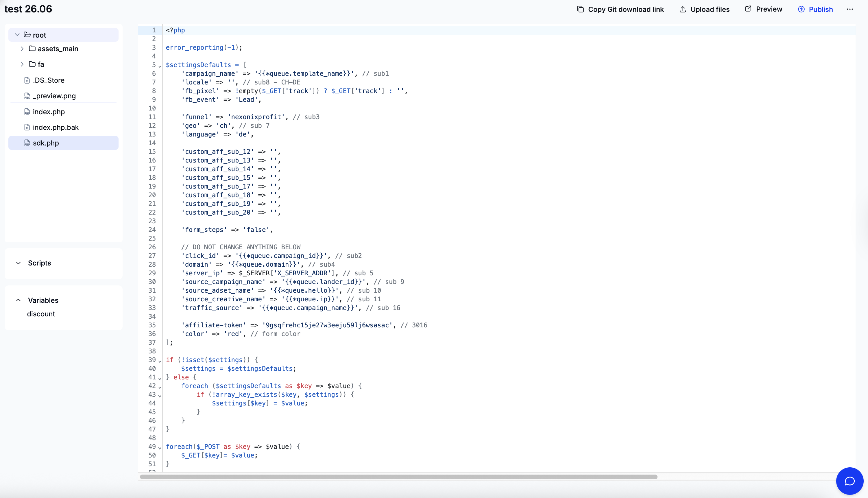The height and width of the screenshot is (498, 868).
Task: Click the affiliate-token string value
Action: pyautogui.click(x=327, y=325)
